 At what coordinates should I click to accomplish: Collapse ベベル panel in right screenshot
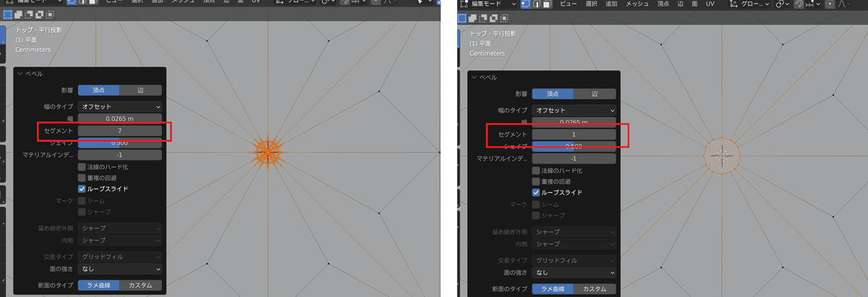coord(476,78)
